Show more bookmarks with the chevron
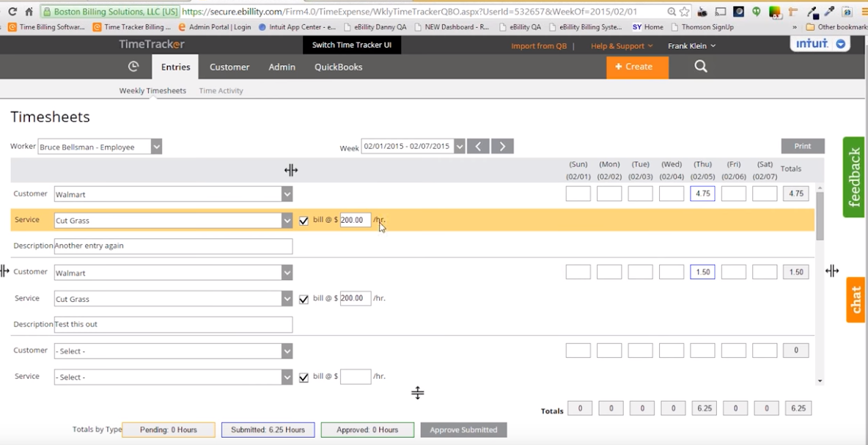The width and height of the screenshot is (868, 445). pos(795,26)
